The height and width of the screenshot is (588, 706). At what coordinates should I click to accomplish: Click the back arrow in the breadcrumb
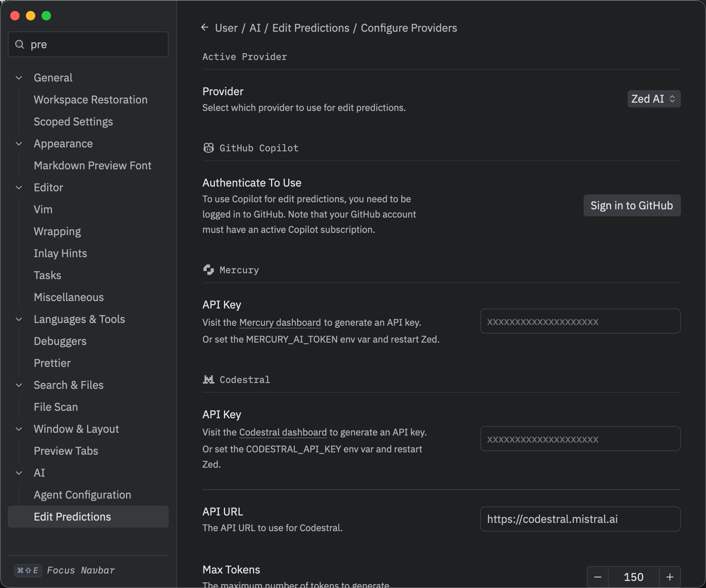point(204,27)
